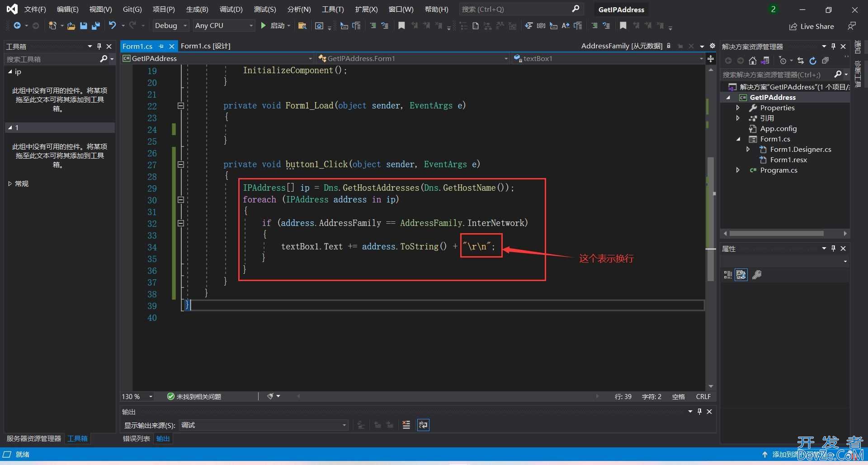Switch to the 错误列表 tab
This screenshot has height=465, width=868.
(137, 438)
